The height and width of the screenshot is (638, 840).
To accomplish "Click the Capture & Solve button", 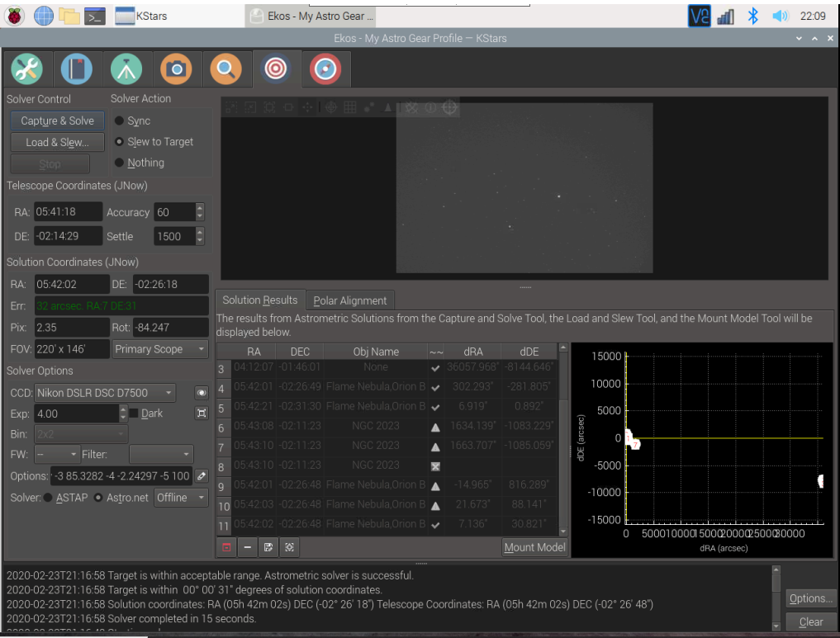I will click(57, 121).
